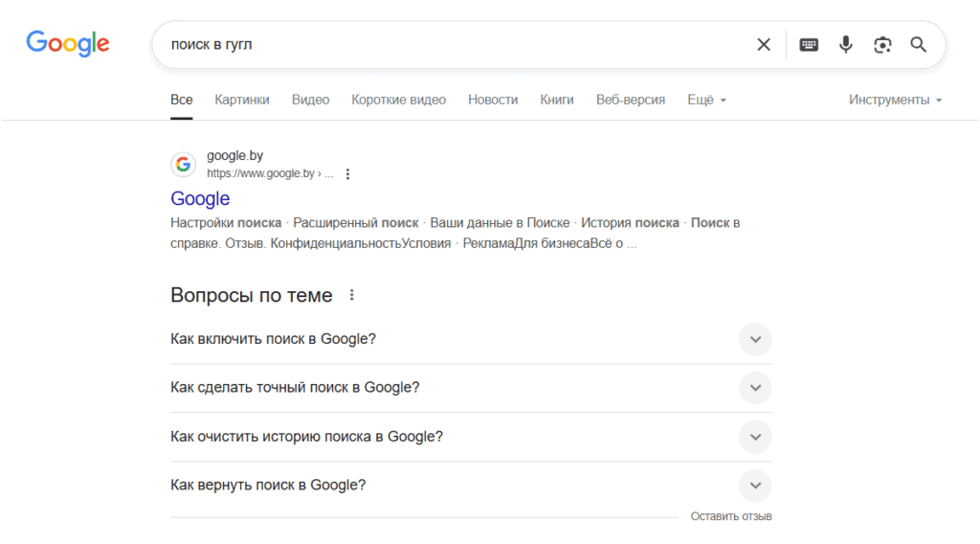
Task: Click the https://www.google.by URL text
Action: [260, 173]
